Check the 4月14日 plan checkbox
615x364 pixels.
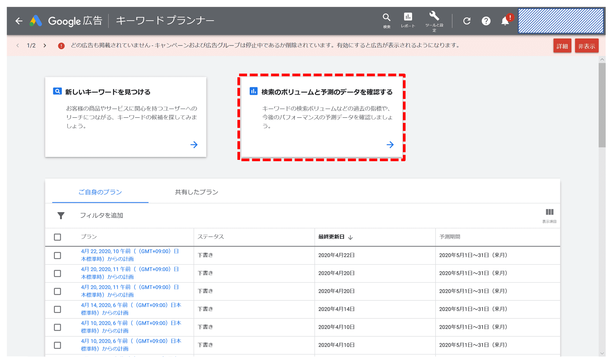pos(58,309)
